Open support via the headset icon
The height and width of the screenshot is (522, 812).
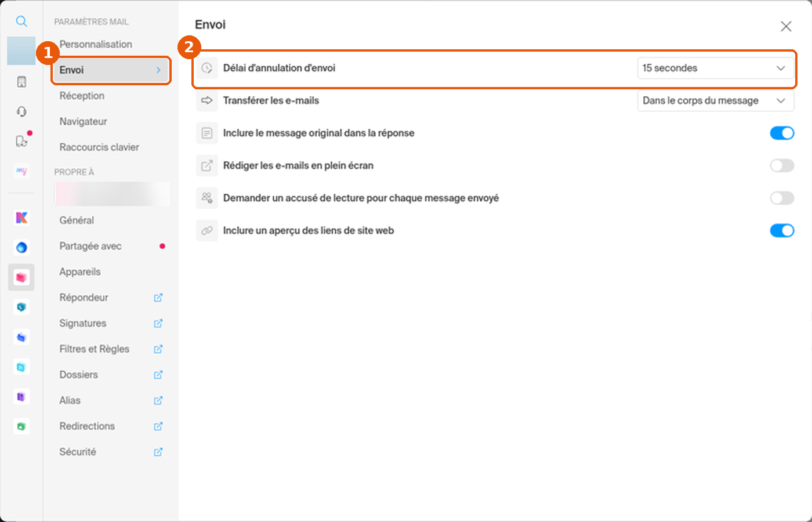pyautogui.click(x=21, y=111)
